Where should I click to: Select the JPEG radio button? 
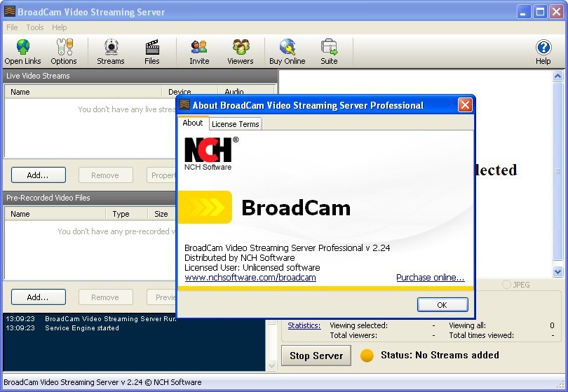[x=507, y=285]
